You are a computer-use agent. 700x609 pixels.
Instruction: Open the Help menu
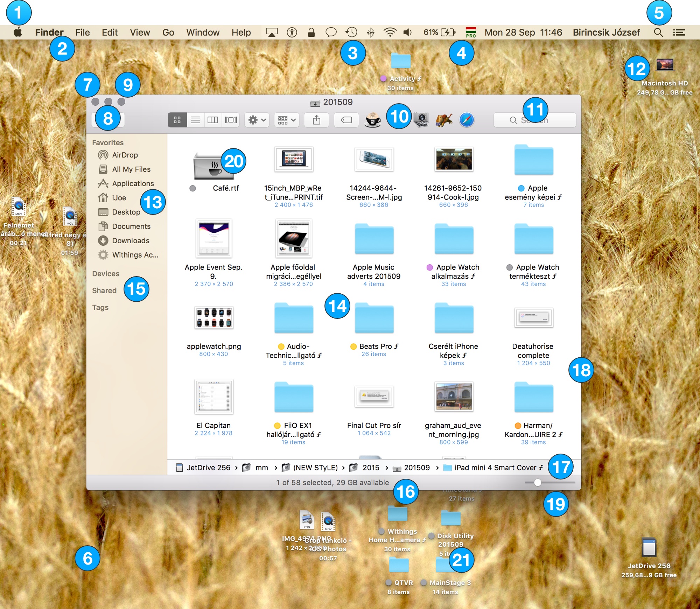click(241, 33)
